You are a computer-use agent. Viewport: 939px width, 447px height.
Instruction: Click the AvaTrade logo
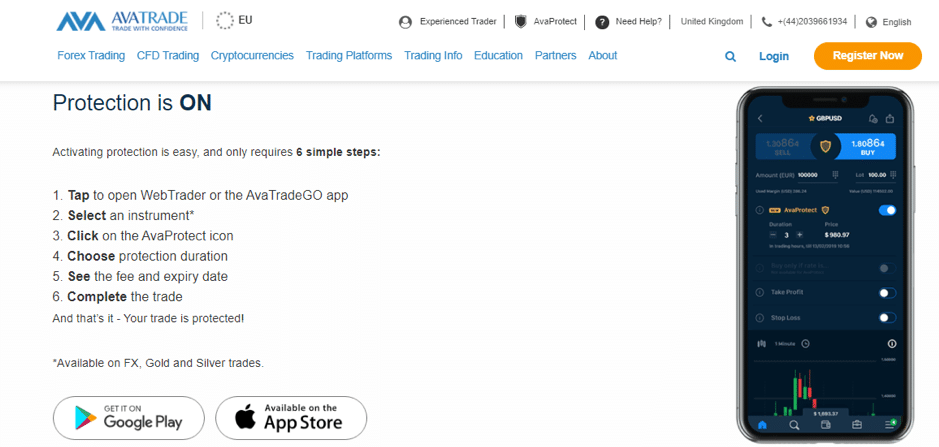(122, 21)
